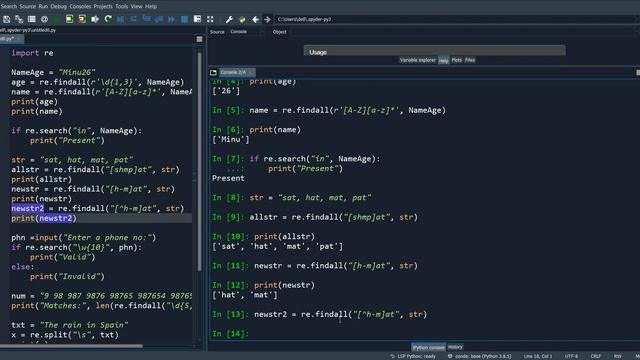The width and height of the screenshot is (640, 360).
Task: Click the debug Step return icon
Action: click(159, 19)
